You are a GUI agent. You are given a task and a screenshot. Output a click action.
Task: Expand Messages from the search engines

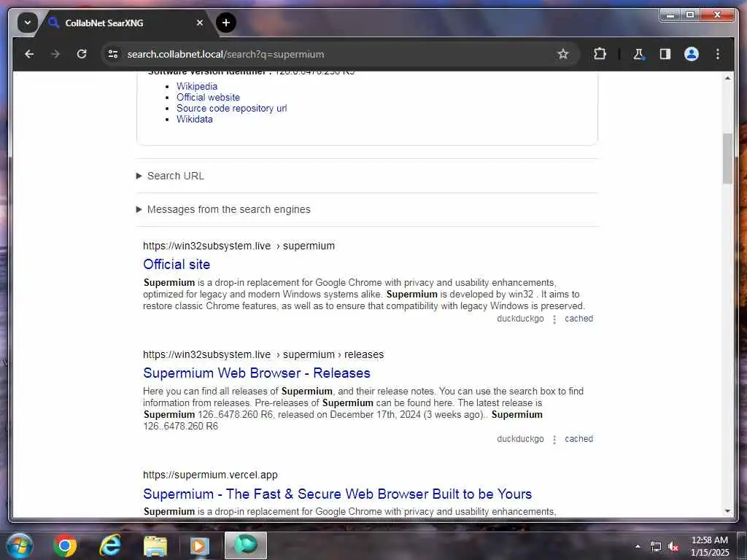pos(223,209)
